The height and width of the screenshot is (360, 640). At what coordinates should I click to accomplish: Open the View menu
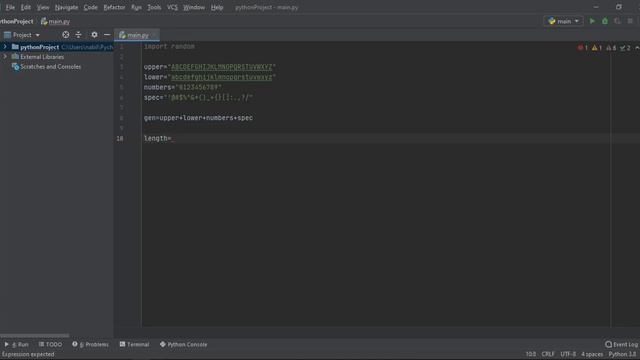point(43,7)
